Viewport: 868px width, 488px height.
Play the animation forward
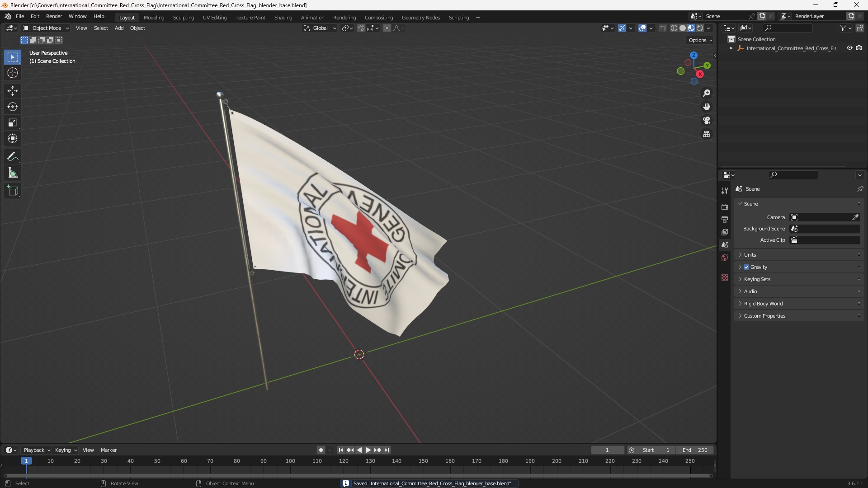[368, 450]
